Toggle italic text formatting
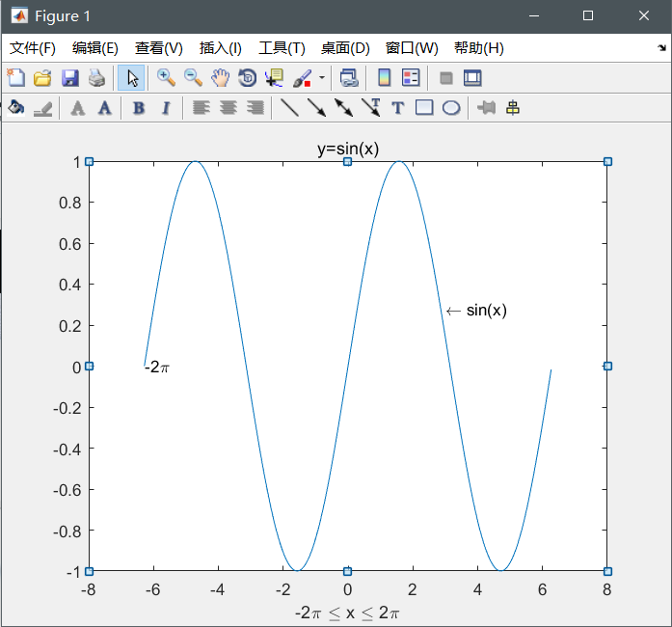This screenshot has width=672, height=627. (x=166, y=108)
